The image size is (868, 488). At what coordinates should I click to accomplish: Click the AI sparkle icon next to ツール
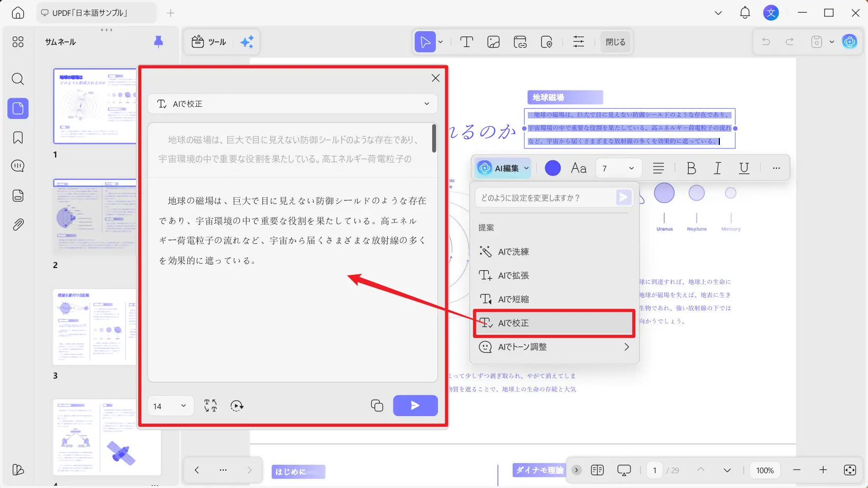point(246,42)
